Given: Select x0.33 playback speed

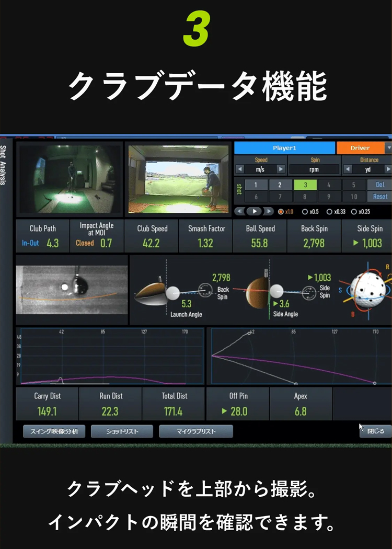Looking at the screenshot, I should point(336,211).
